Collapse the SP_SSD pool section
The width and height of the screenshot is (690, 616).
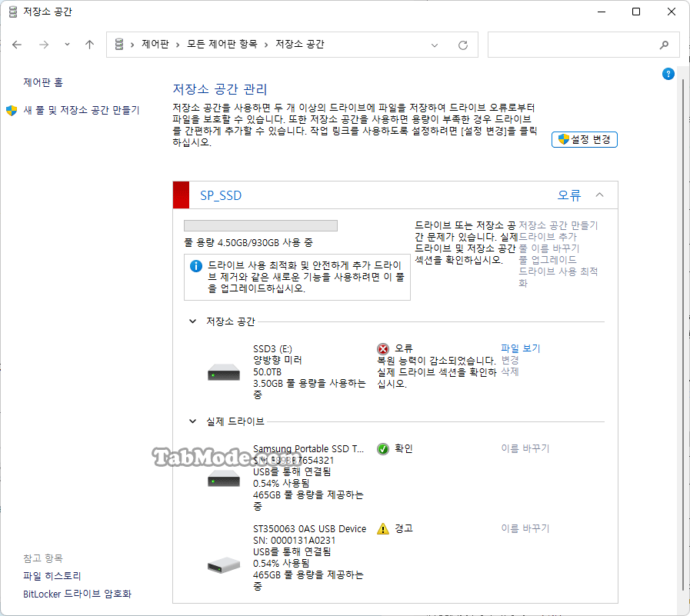point(599,195)
